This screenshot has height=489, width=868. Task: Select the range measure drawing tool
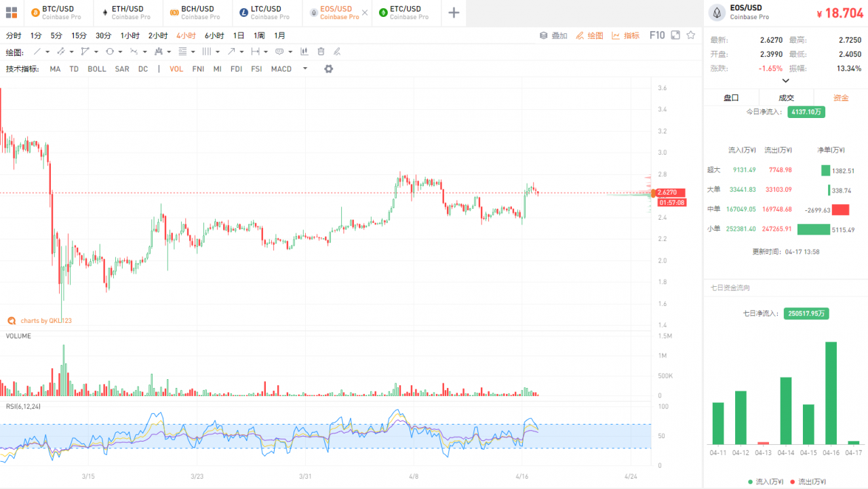point(255,52)
